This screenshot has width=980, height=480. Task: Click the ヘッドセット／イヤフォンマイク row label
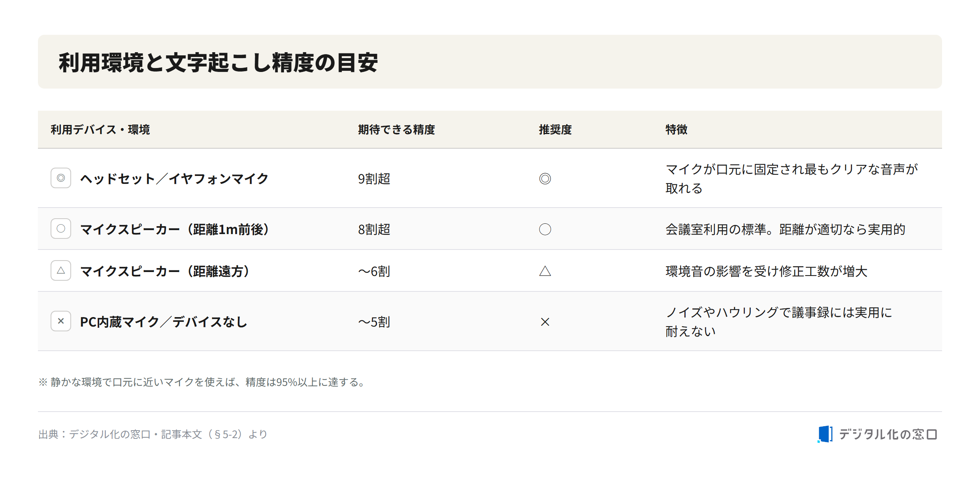(x=174, y=179)
